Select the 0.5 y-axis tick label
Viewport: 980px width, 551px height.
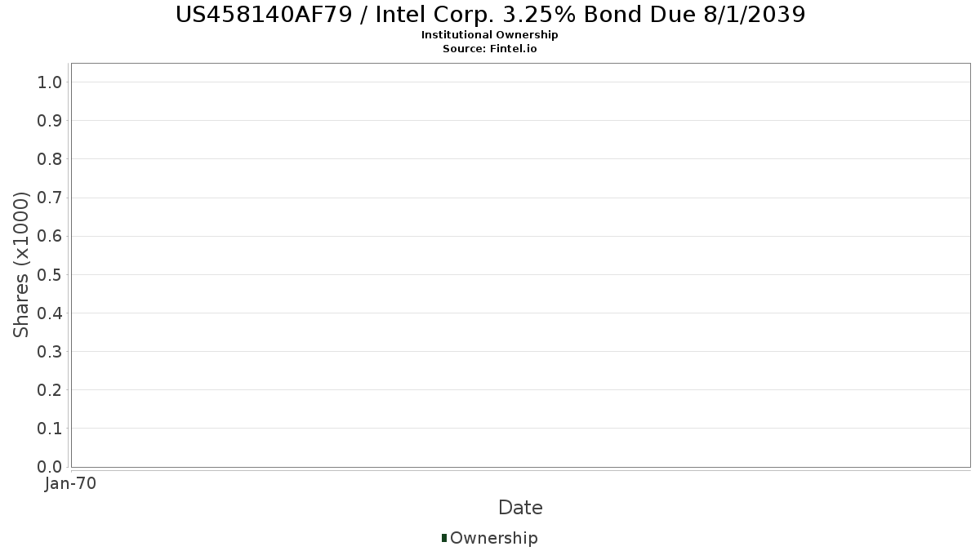coord(50,274)
